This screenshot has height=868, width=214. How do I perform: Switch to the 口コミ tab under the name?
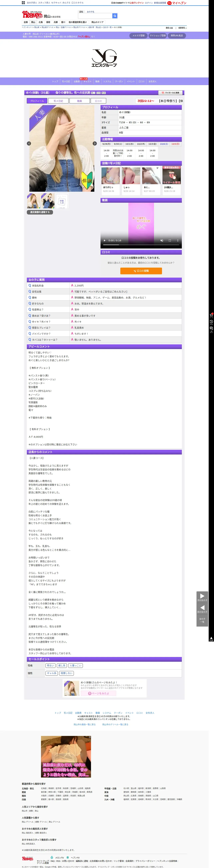(98, 101)
